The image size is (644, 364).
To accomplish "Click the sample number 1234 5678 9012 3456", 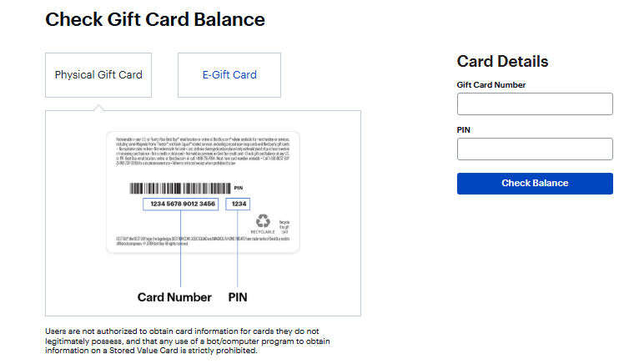I will pos(181,204).
